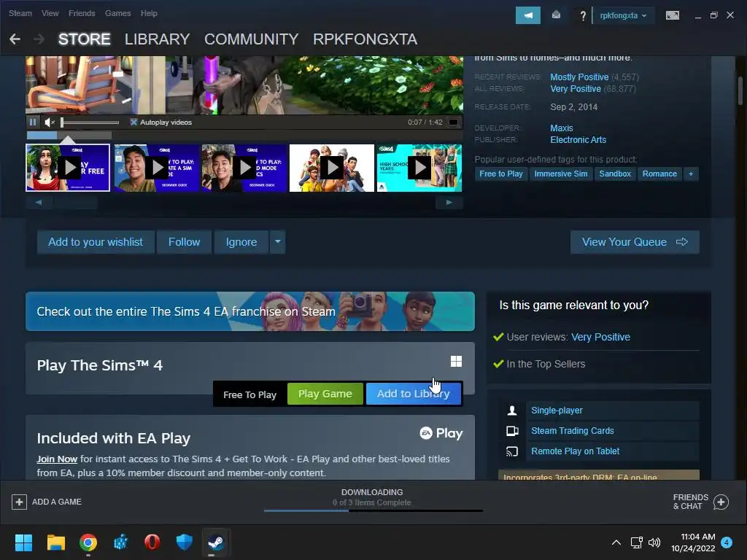Open the Immersive Sim tag

click(x=561, y=174)
